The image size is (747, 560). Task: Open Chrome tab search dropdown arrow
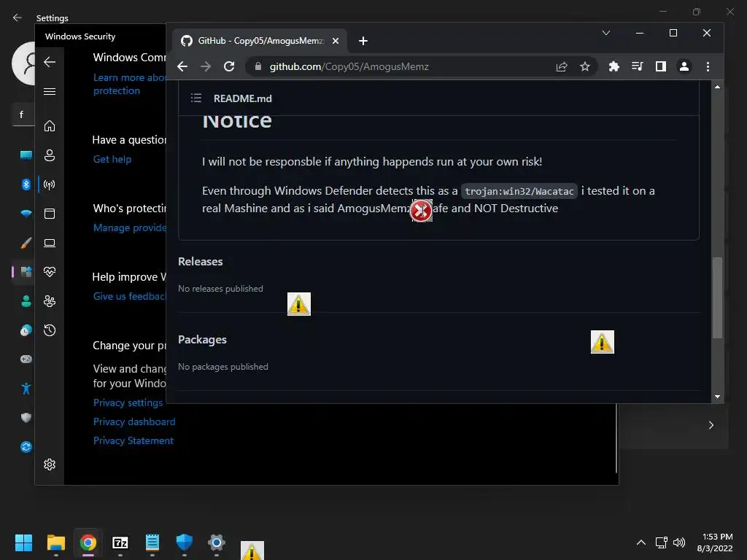pyautogui.click(x=606, y=33)
